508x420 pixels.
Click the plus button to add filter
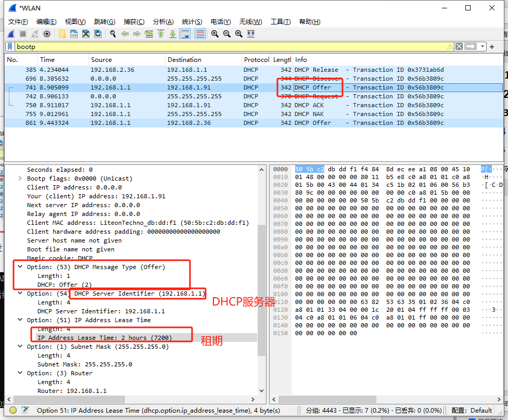[492, 47]
